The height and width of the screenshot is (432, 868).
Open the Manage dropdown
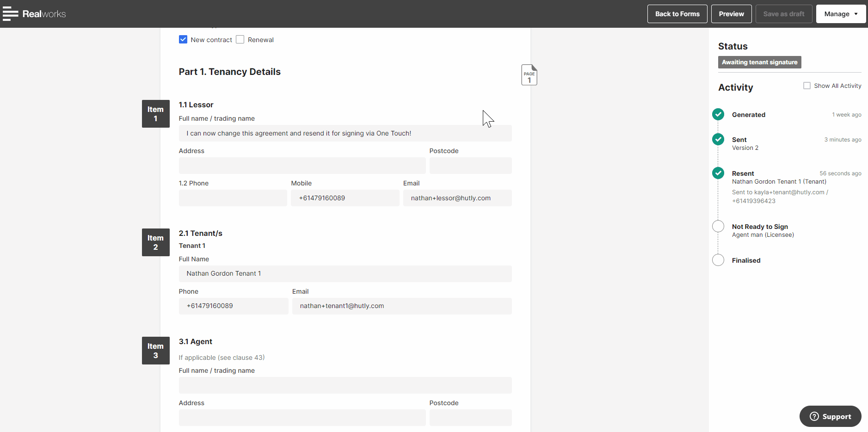pos(841,14)
